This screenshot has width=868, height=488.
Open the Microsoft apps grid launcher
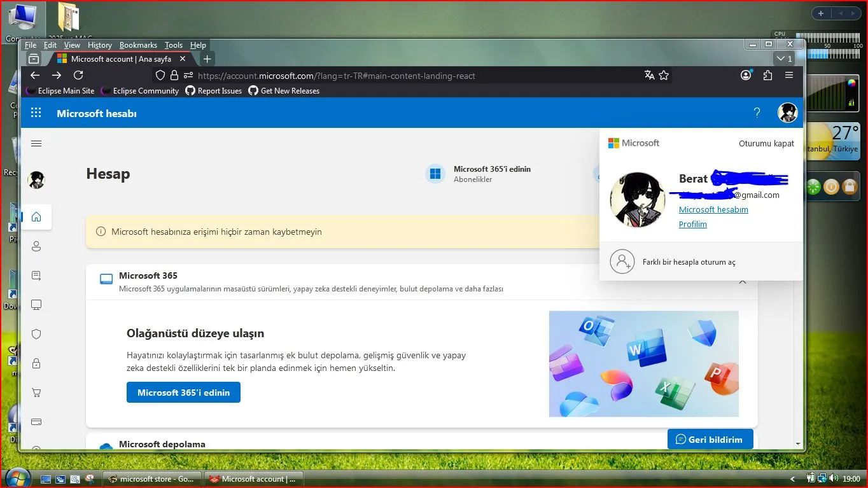click(36, 113)
